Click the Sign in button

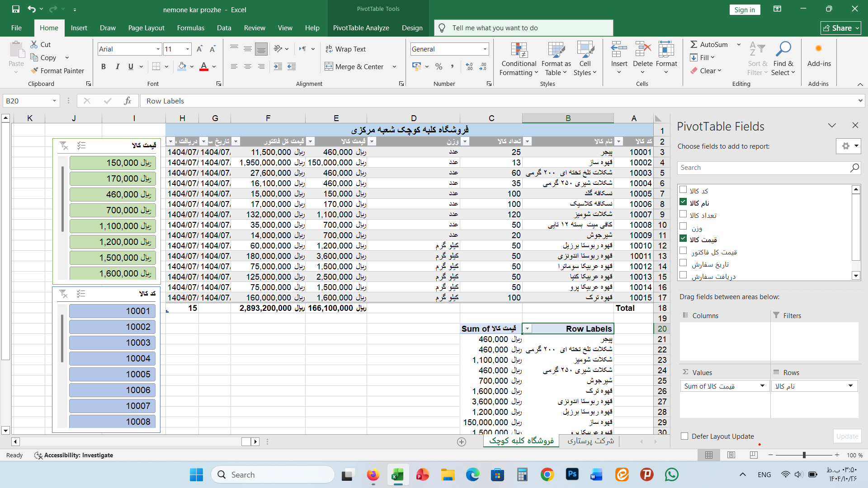744,9
